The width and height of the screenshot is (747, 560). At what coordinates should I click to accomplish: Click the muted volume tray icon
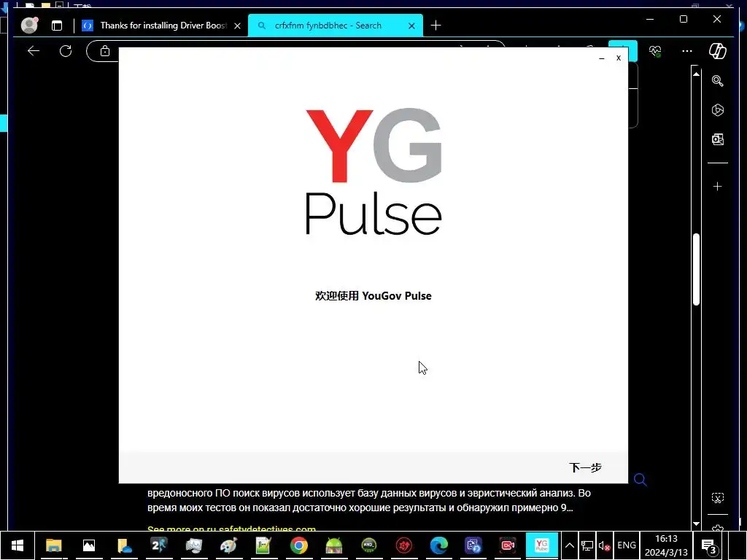(x=604, y=545)
